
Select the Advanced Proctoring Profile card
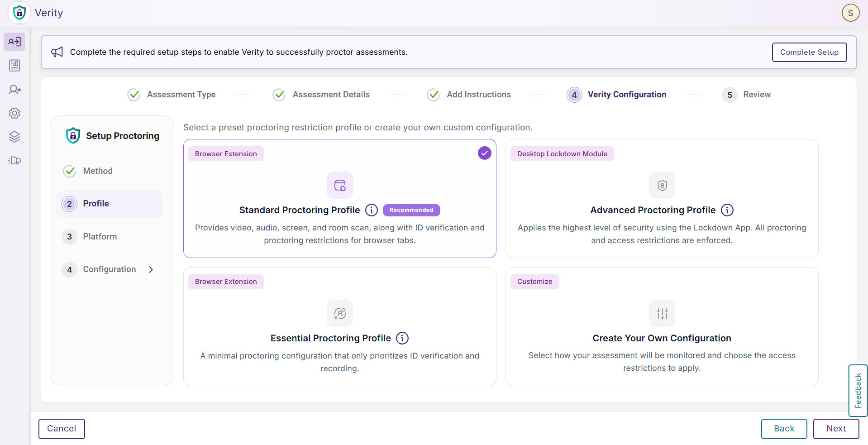(x=662, y=198)
